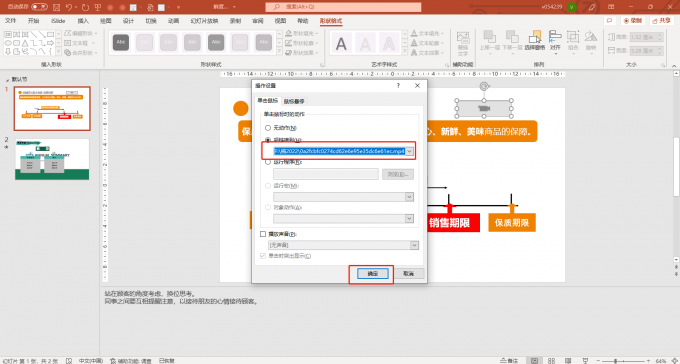
Task: Open the 设计 design tab
Action: coord(128,21)
